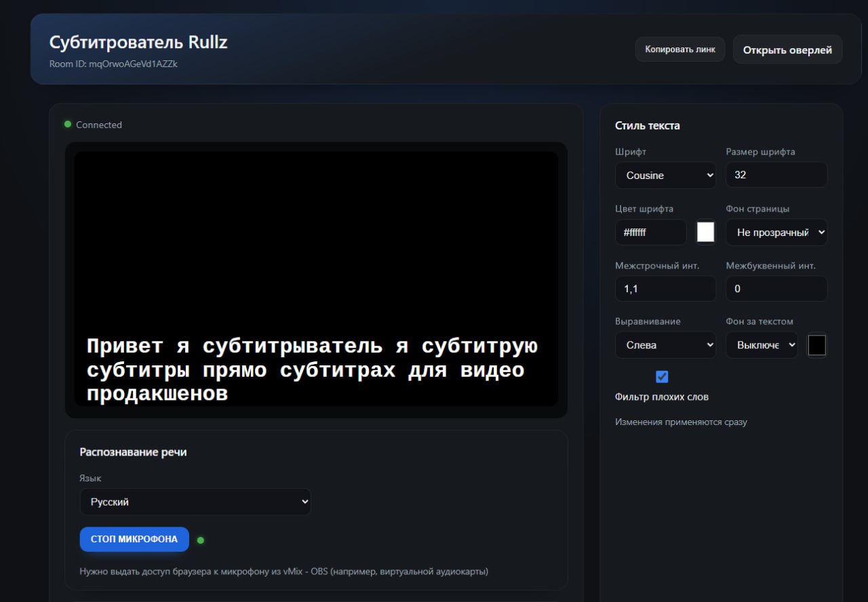Image resolution: width=868 pixels, height=602 pixels.
Task: Open the Фон страницы dropdown
Action: tap(776, 232)
